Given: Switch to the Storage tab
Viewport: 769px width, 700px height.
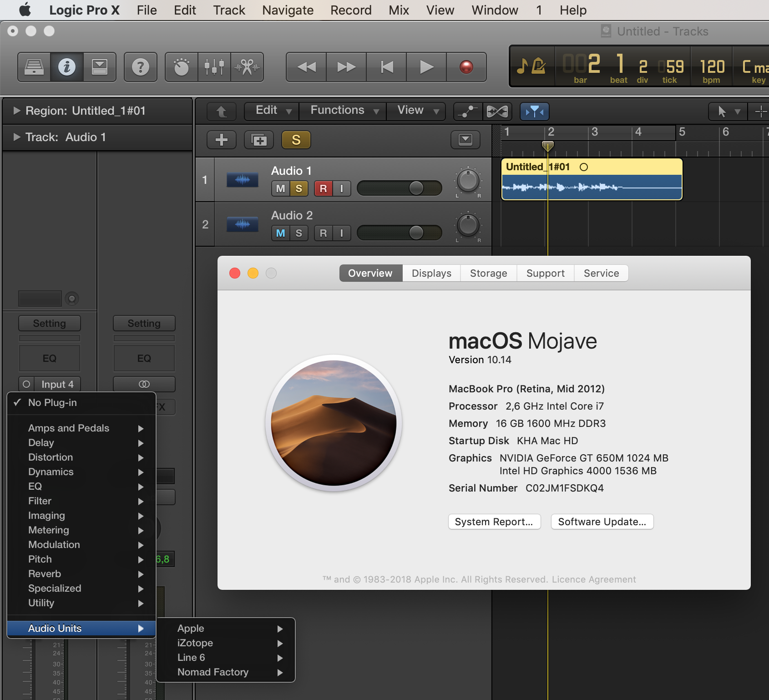Looking at the screenshot, I should [488, 273].
